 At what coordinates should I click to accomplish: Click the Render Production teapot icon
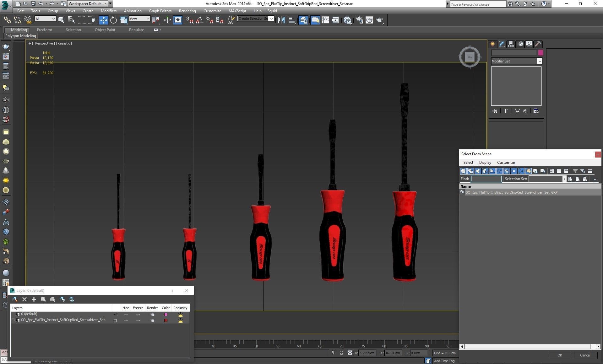[379, 20]
